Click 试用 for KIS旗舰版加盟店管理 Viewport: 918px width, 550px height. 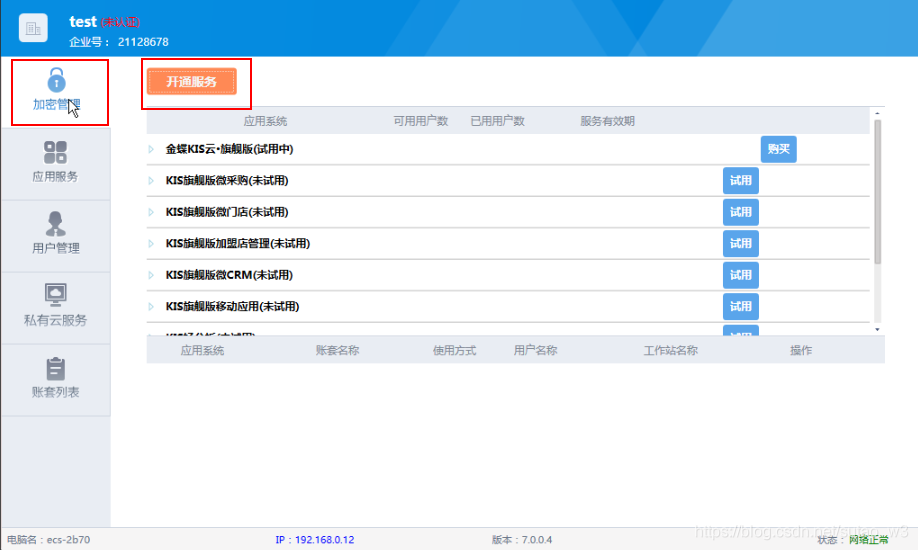(741, 244)
